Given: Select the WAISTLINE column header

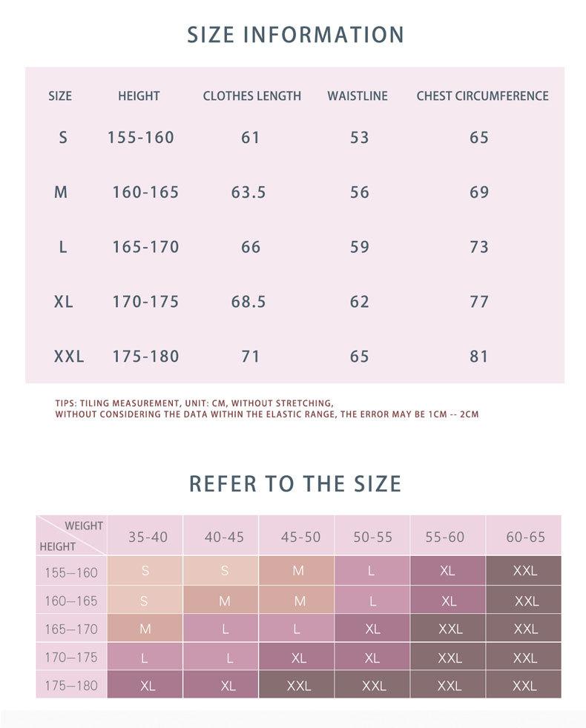Looking at the screenshot, I should [x=358, y=96].
